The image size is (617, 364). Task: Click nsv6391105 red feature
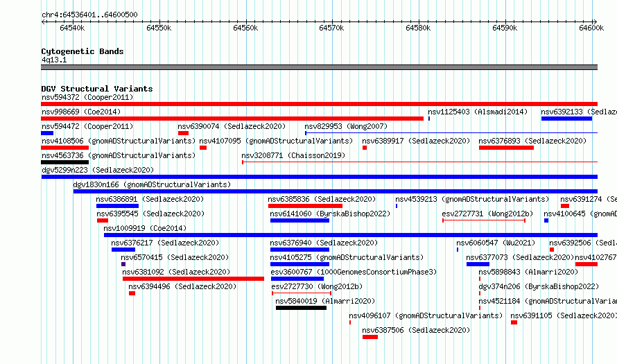514,322
